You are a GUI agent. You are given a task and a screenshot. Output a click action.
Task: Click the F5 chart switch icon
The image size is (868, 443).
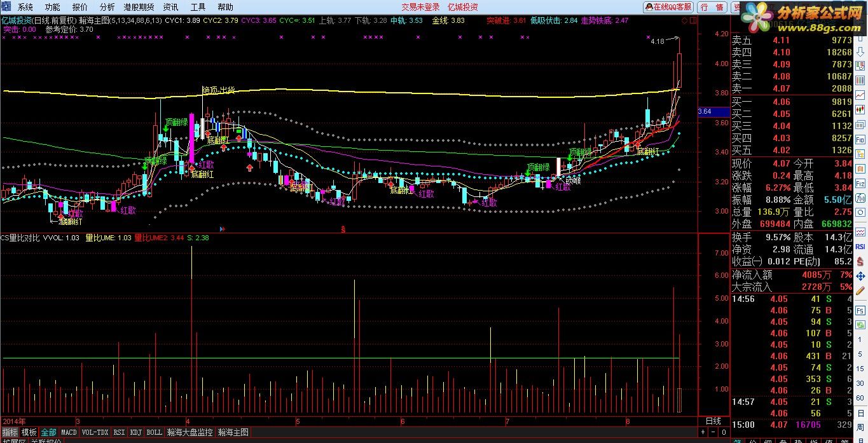860,310
